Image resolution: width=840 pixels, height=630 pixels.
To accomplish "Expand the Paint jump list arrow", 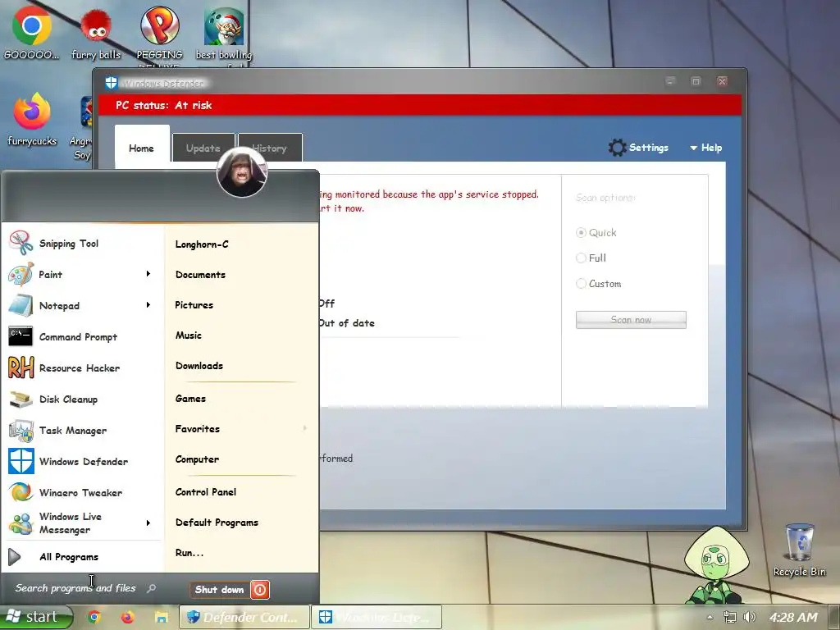I will coord(148,274).
